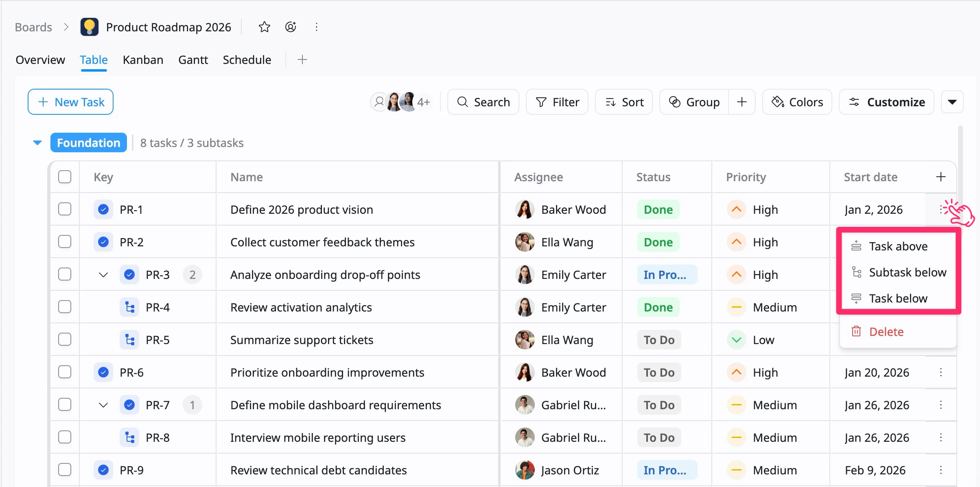Image resolution: width=980 pixels, height=487 pixels.
Task: Star the Product Roadmap 2026 board
Action: coord(265,27)
